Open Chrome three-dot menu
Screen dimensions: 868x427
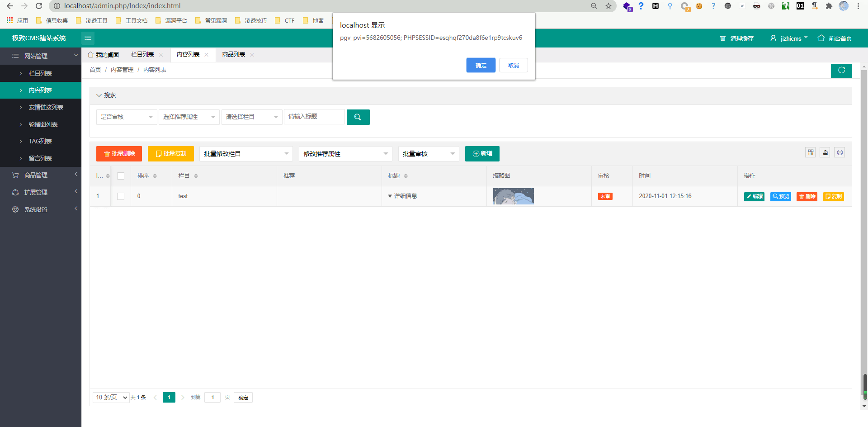[x=858, y=6]
